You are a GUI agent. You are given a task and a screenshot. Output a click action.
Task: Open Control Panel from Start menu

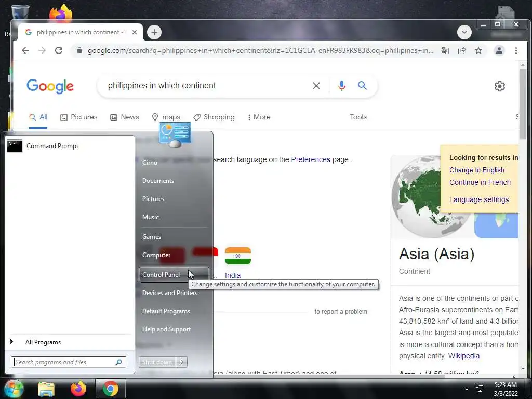(174, 275)
